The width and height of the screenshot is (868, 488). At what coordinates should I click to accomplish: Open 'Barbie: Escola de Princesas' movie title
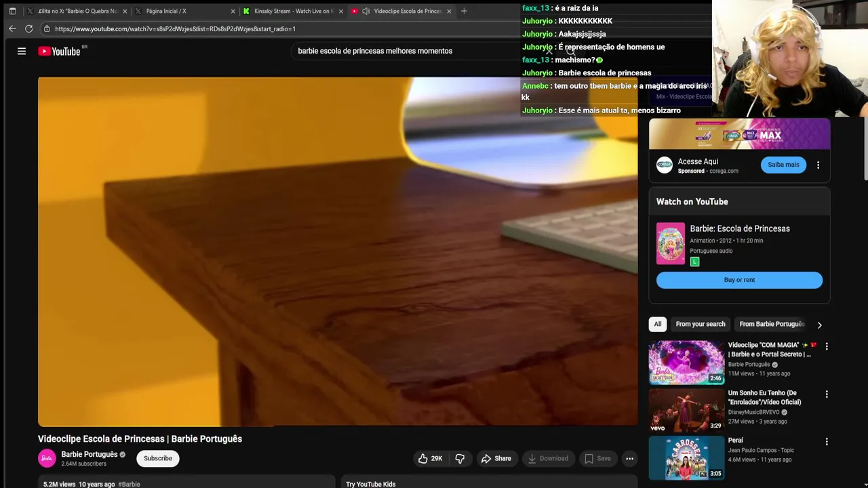point(740,228)
